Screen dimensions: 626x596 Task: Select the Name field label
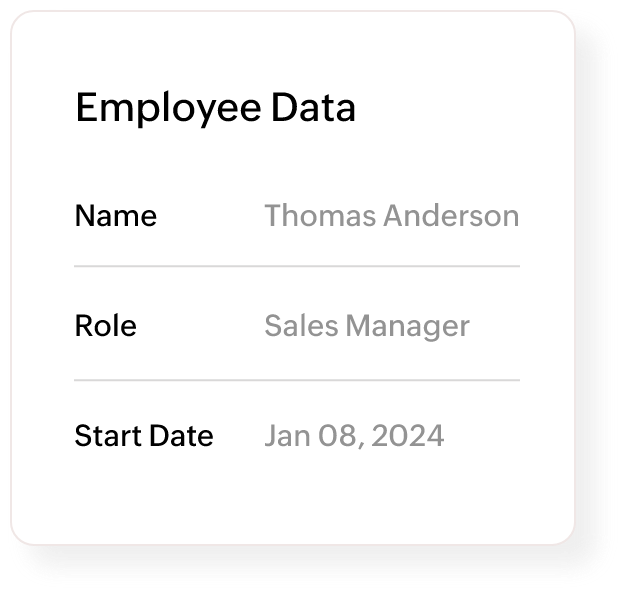point(116,216)
